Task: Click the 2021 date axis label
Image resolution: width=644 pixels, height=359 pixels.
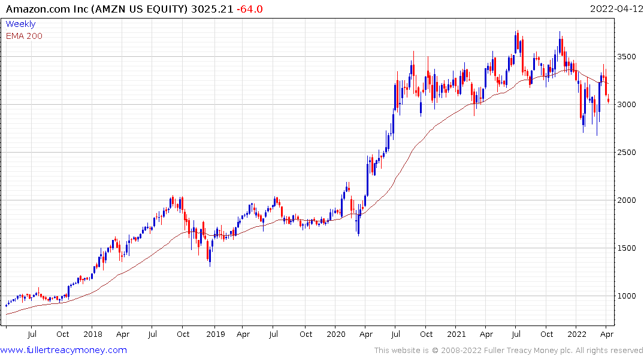Action: click(x=456, y=334)
